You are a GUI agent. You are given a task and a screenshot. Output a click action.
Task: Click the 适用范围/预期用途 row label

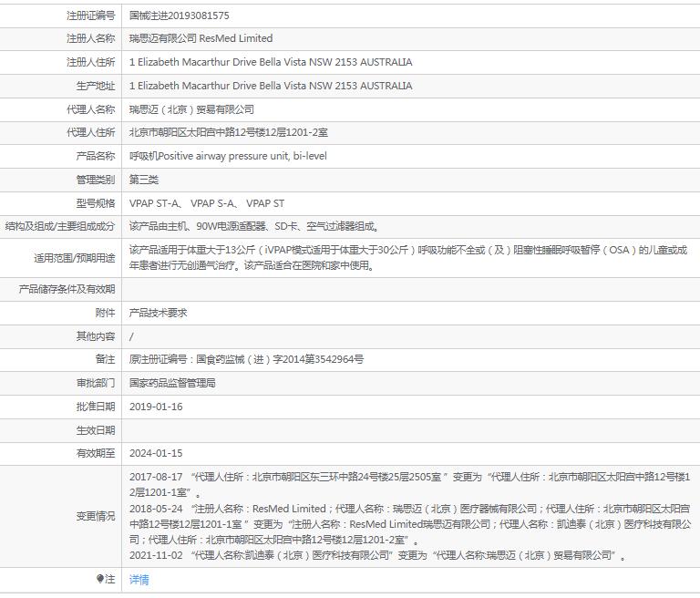coord(75,258)
